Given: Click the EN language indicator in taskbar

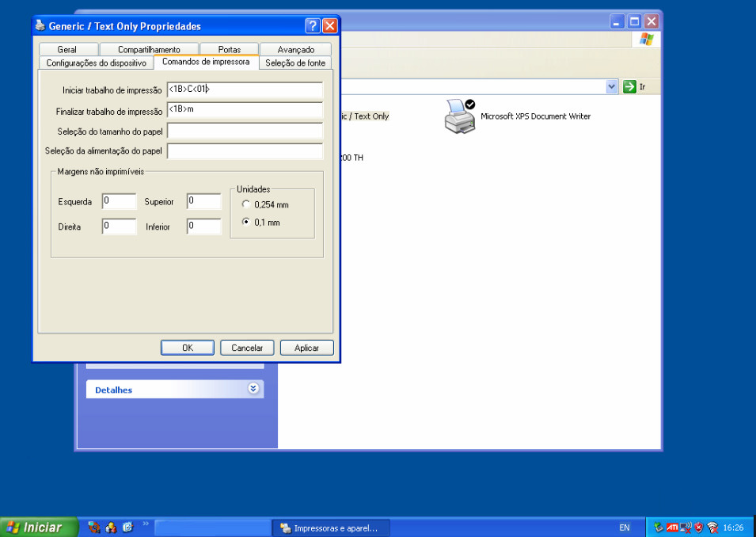Looking at the screenshot, I should 624,527.
